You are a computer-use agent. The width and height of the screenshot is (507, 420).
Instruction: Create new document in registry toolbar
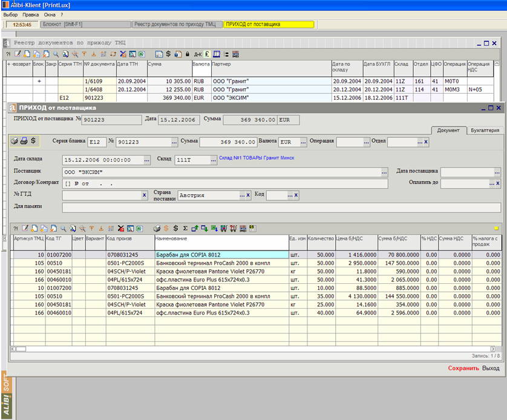tap(27, 54)
